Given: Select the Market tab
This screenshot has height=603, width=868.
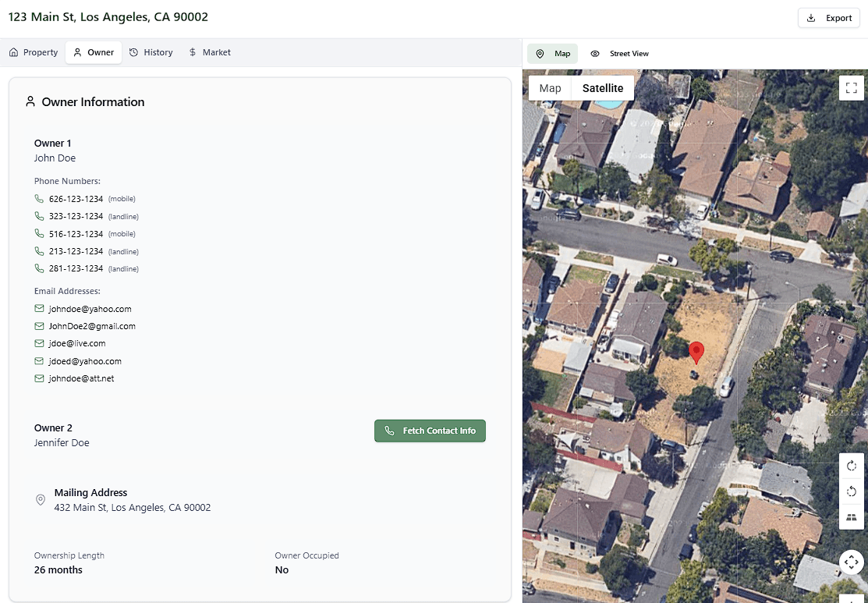Looking at the screenshot, I should (x=209, y=52).
